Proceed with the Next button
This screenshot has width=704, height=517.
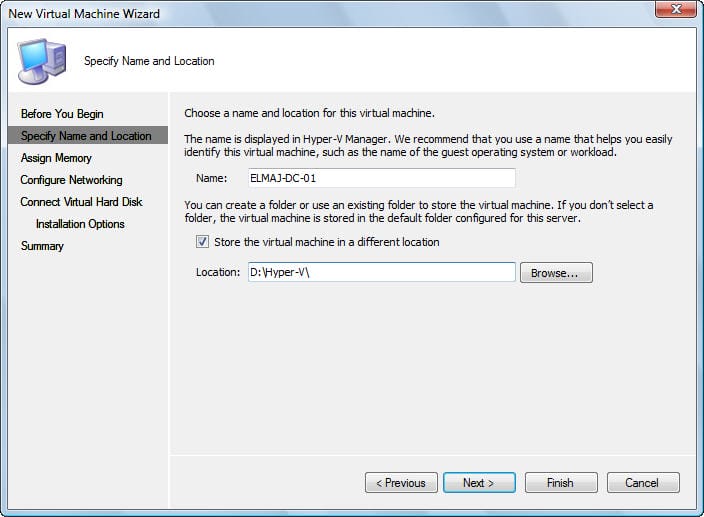point(479,483)
